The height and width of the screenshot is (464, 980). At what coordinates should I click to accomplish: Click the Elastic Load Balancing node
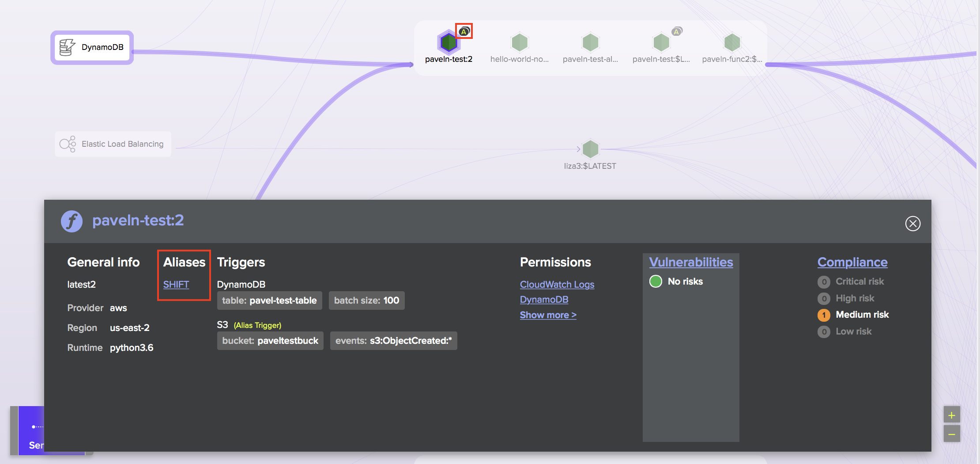click(113, 144)
